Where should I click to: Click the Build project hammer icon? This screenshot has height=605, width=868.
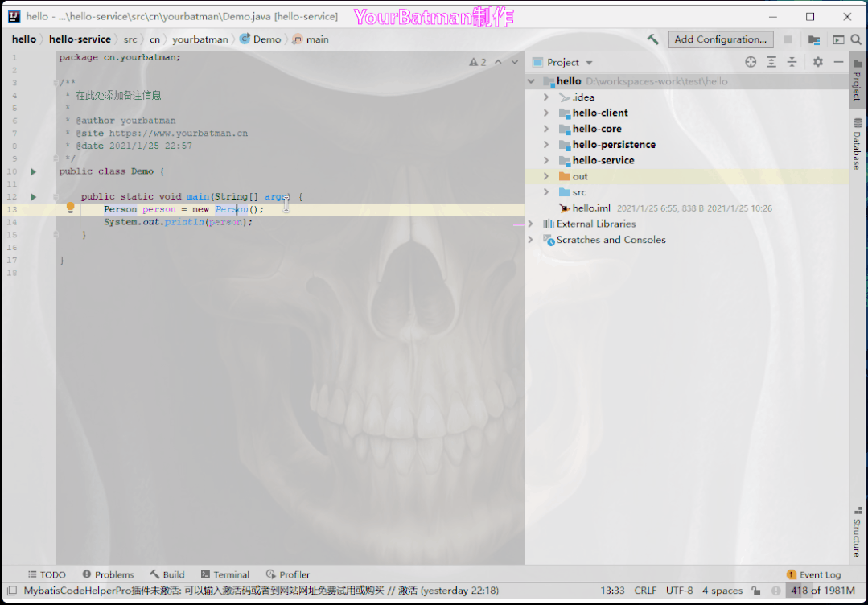653,39
